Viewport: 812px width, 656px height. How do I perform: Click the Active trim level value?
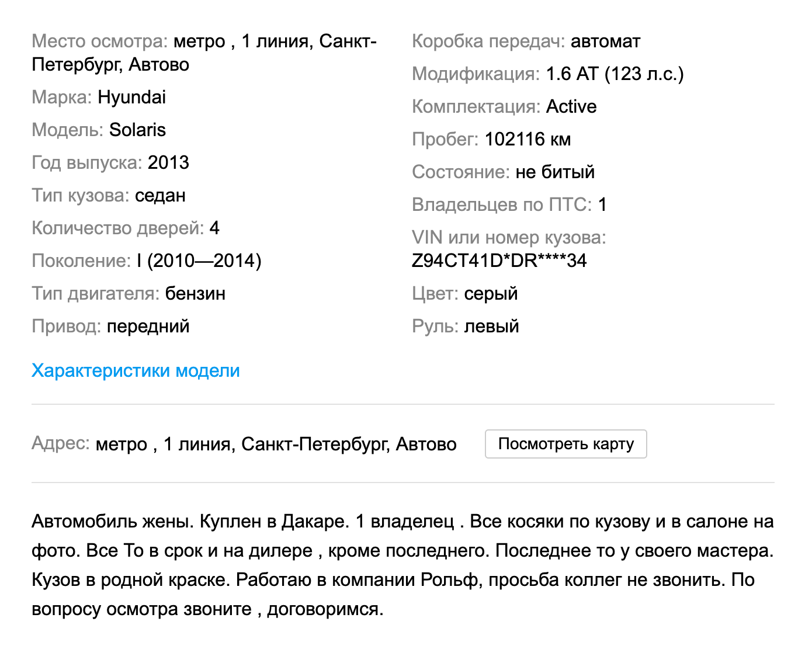pyautogui.click(x=571, y=106)
